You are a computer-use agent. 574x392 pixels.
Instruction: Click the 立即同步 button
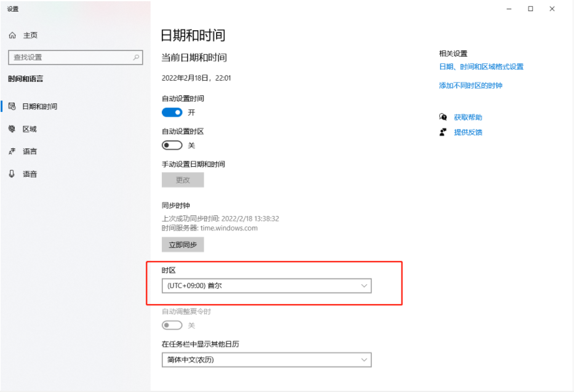(183, 245)
